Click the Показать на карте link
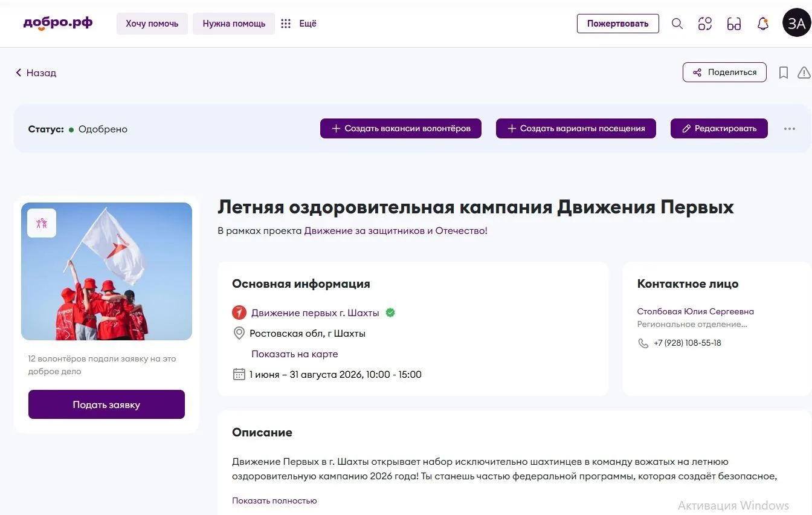This screenshot has height=515, width=812. pos(295,354)
